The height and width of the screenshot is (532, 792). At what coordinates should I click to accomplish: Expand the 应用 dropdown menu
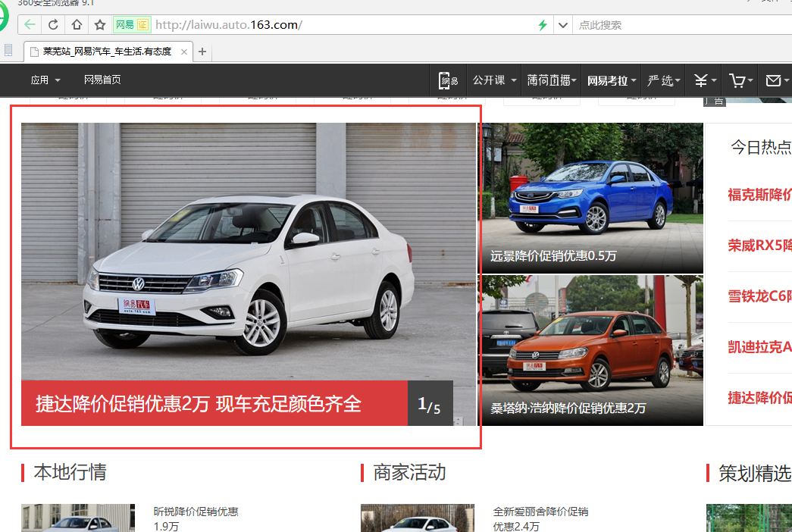(x=45, y=80)
